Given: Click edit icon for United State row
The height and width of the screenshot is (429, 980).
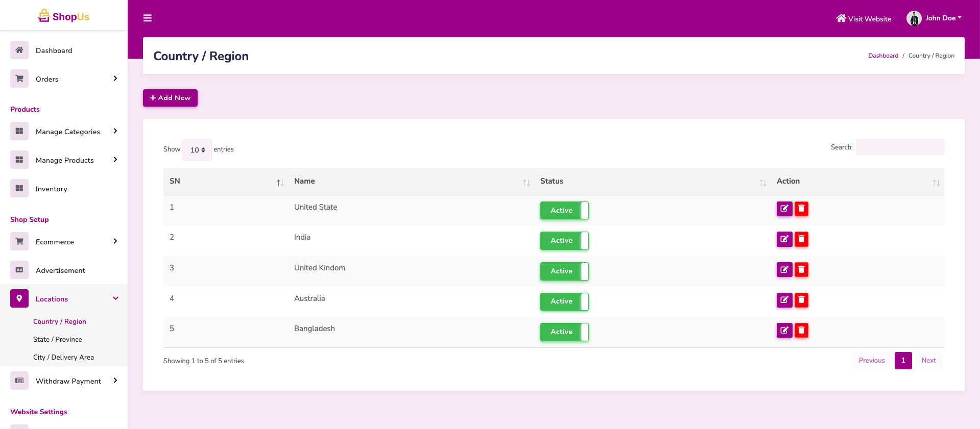Looking at the screenshot, I should tap(784, 209).
